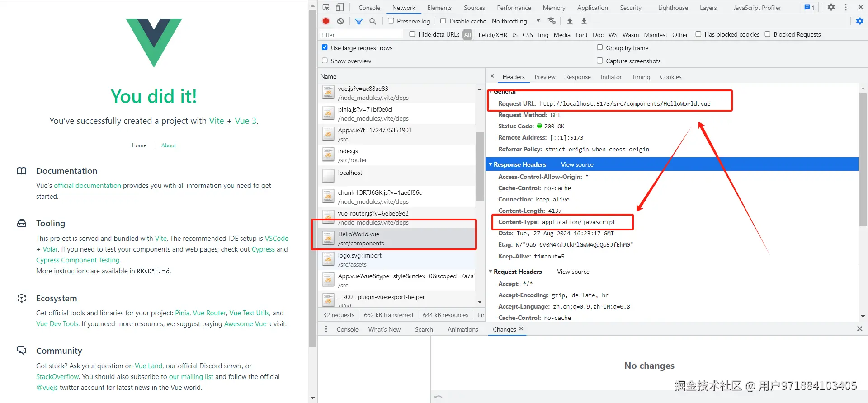Open network search magnifier icon

tap(373, 21)
